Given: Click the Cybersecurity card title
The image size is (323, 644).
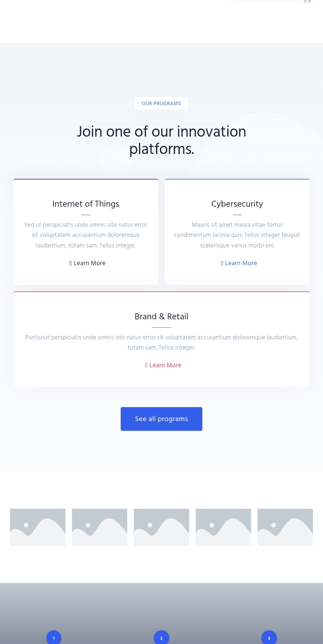Looking at the screenshot, I should [x=237, y=204].
